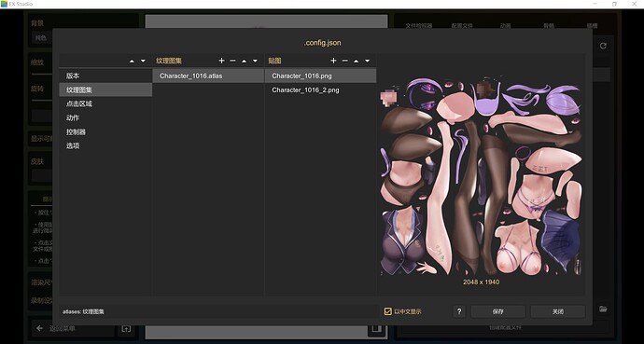Select the 动作 category
The width and height of the screenshot is (644, 344).
pyautogui.click(x=105, y=117)
